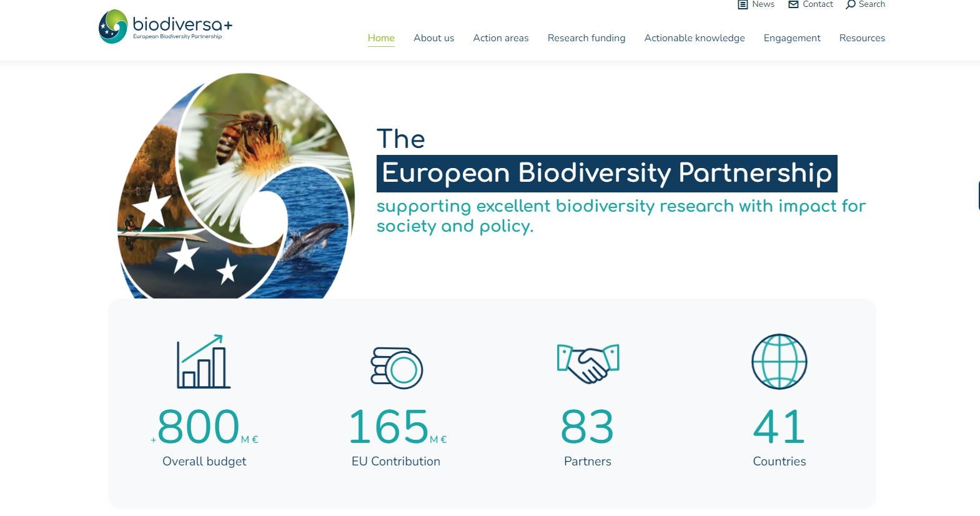Expand the Research funding navigation item
980x516 pixels.
tap(586, 38)
